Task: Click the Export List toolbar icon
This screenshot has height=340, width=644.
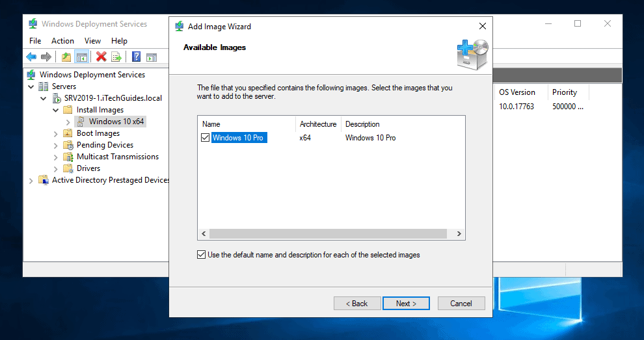Action: click(x=116, y=57)
